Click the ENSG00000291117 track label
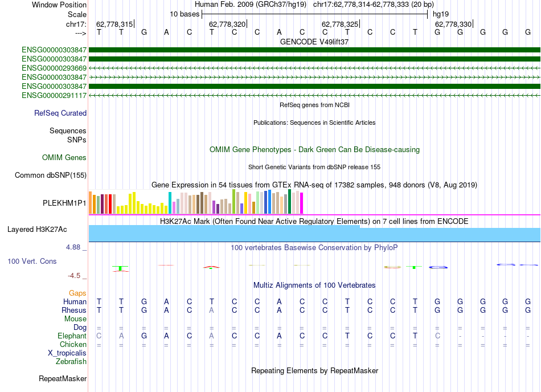This screenshot has width=541, height=392. pos(54,95)
